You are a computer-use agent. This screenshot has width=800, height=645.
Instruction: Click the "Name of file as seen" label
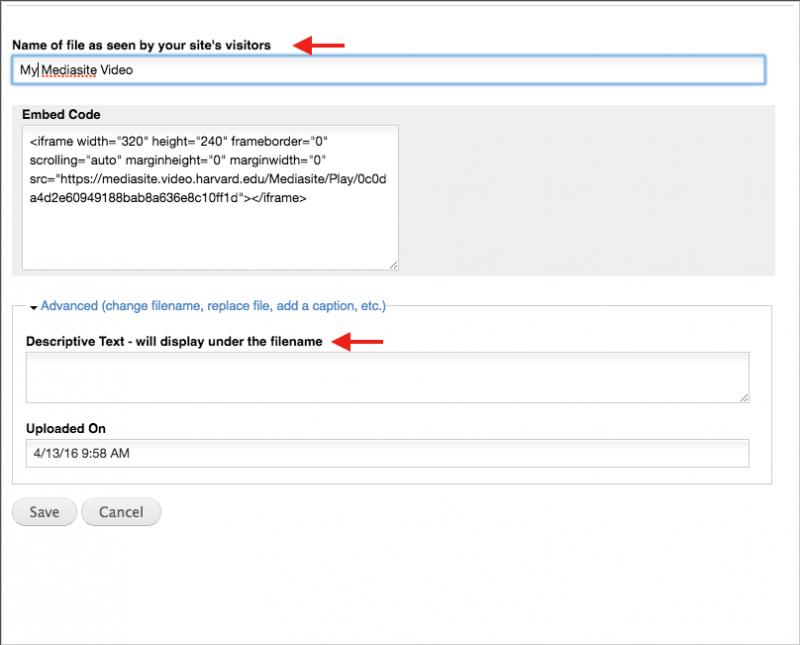141,45
